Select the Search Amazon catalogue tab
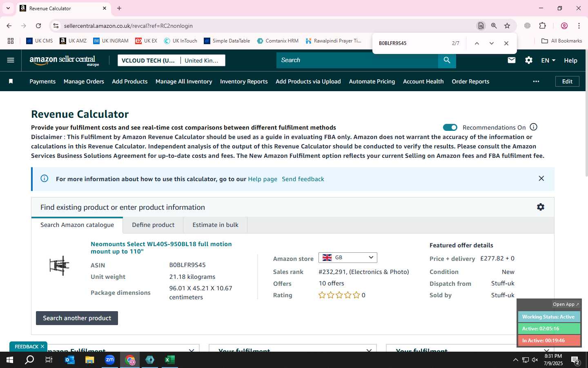Viewport: 588px width, 368px height. (77, 225)
